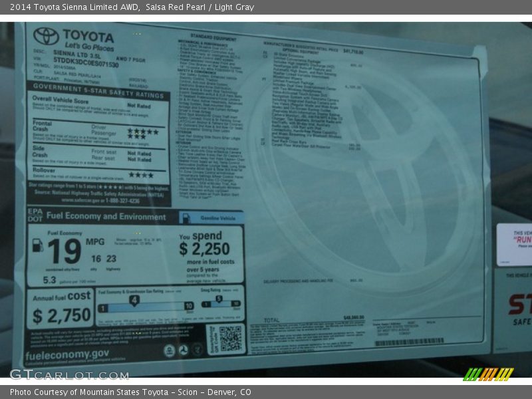Click the '$ 2,750' annual cost amount
532x399 pixels.
[x=62, y=315]
